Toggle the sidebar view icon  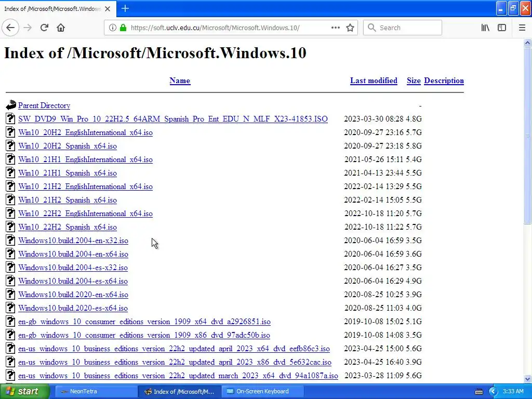tap(502, 28)
